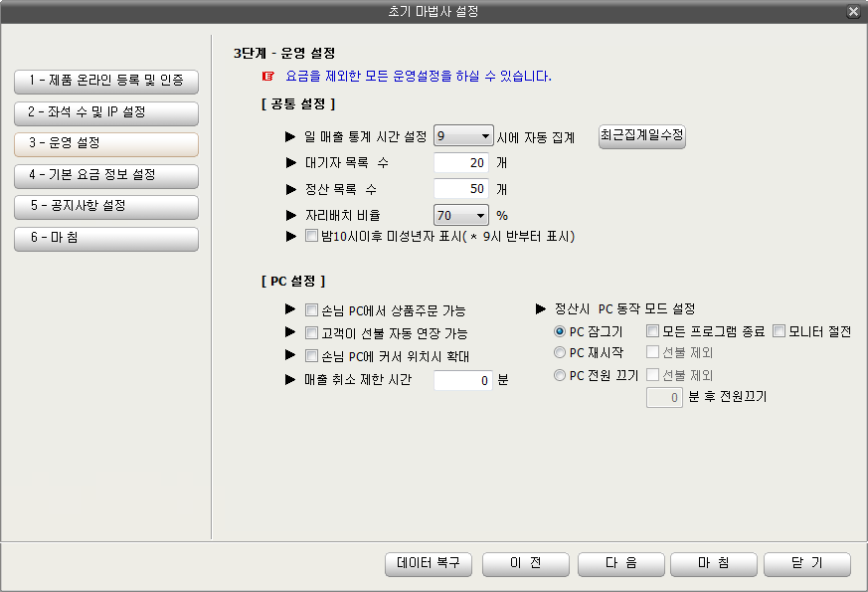This screenshot has width=868, height=592.
Task: Check 손님 PC에서 상품주문 가능
Action: coord(311,310)
